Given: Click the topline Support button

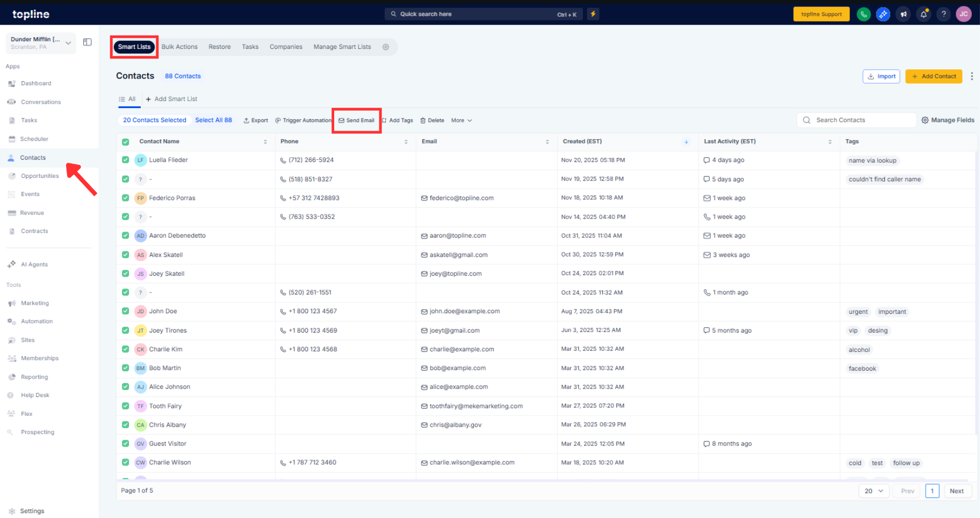Looking at the screenshot, I should coord(822,15).
